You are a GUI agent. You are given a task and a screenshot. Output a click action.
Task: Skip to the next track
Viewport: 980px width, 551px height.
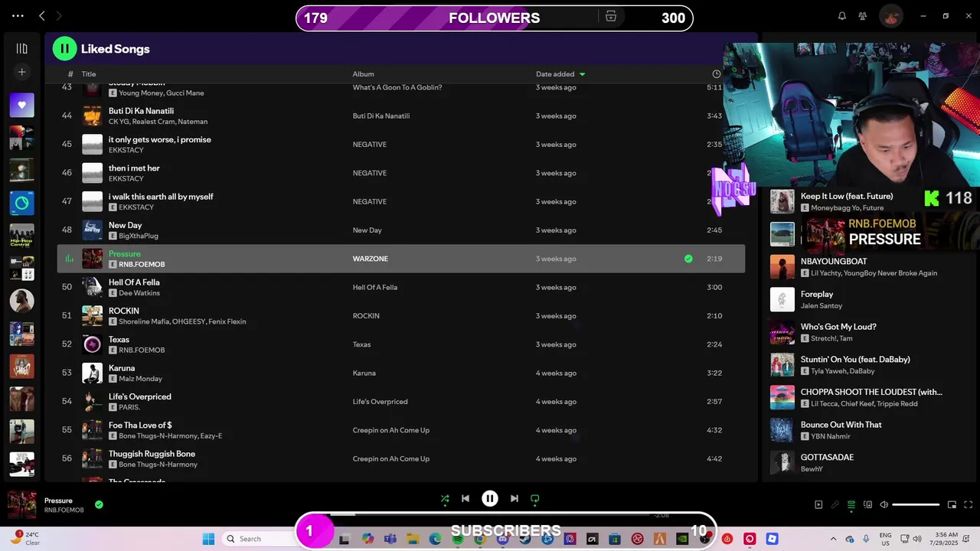tap(514, 498)
